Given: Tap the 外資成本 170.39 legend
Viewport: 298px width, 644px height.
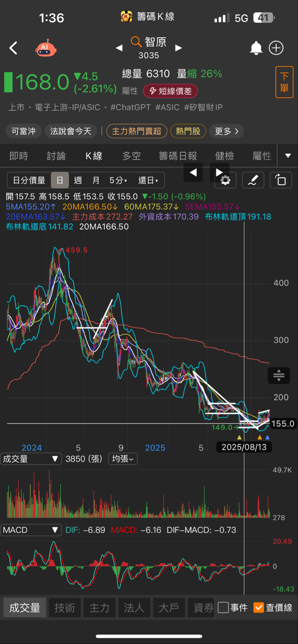Looking at the screenshot, I should click(x=168, y=217).
